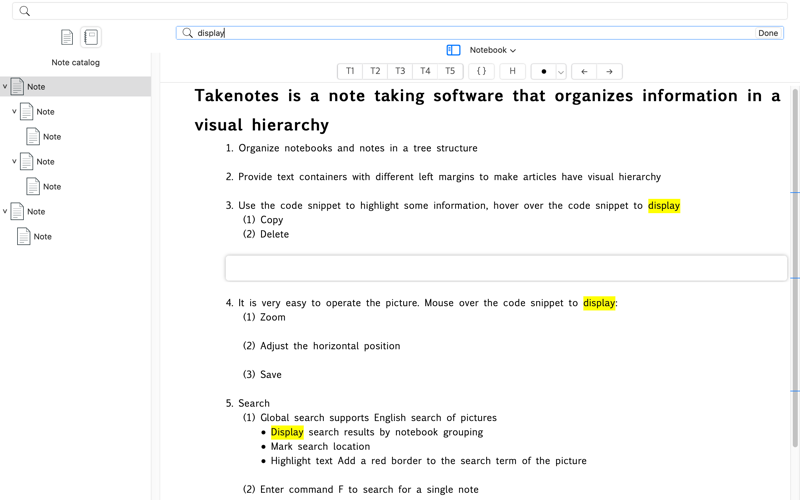Screen dimensions: 800x500
Task: Apply the T3 text container level
Action: tap(400, 71)
